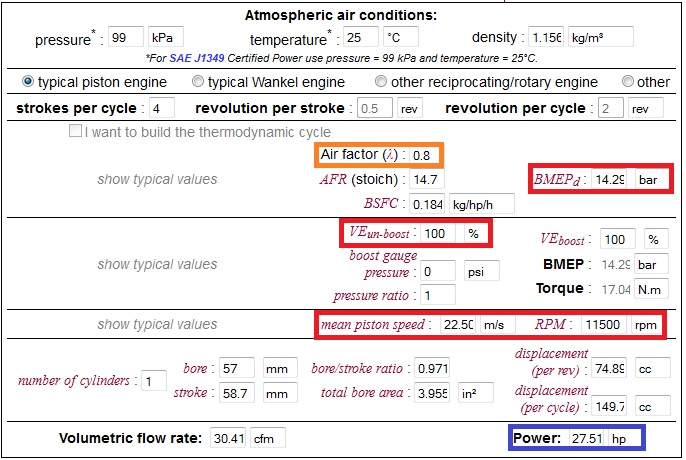Click the strokes per cycle field
Image resolution: width=686 pixels, height=460 pixels.
click(162, 108)
